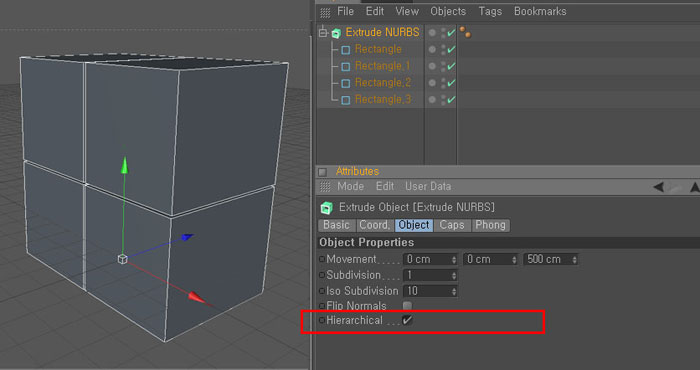Disable Rectangle green checkmark

tap(451, 49)
